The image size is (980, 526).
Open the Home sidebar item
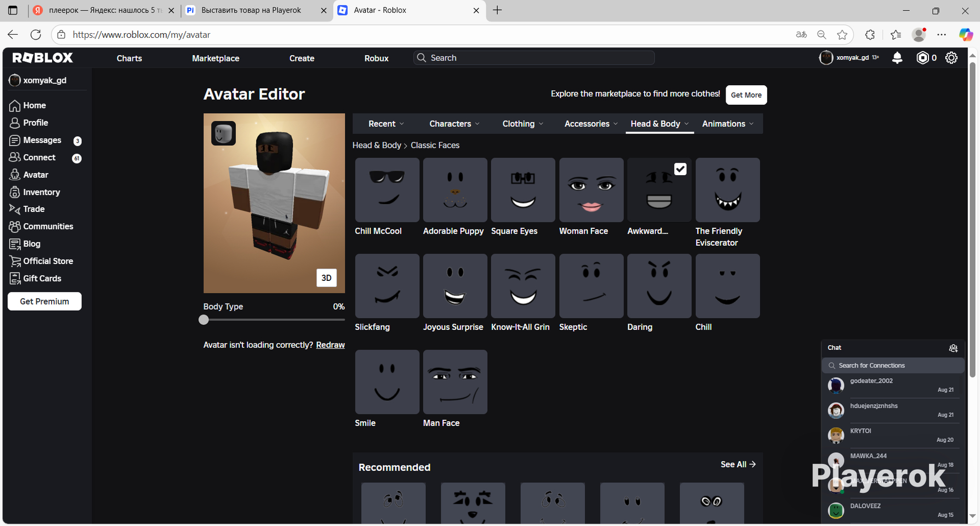(27, 105)
